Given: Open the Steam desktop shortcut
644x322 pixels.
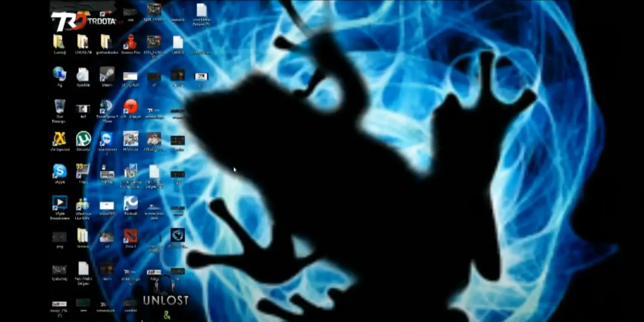Looking at the screenshot, I should [x=107, y=75].
